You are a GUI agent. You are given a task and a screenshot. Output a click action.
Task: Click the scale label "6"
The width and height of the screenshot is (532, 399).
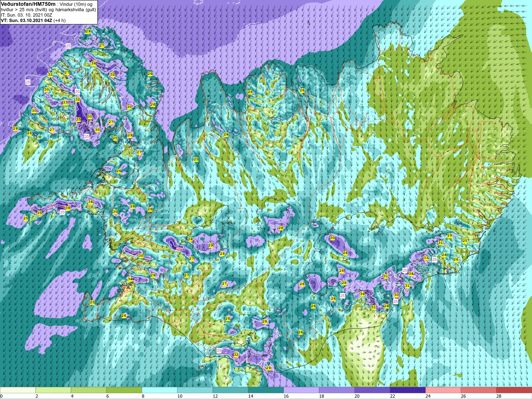pyautogui.click(x=108, y=397)
